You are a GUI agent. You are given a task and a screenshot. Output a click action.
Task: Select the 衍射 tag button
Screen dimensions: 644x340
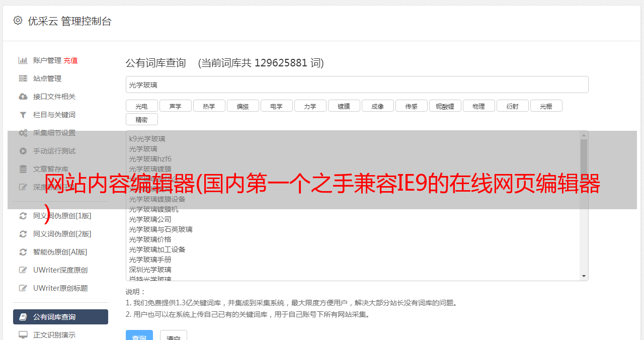click(x=513, y=106)
